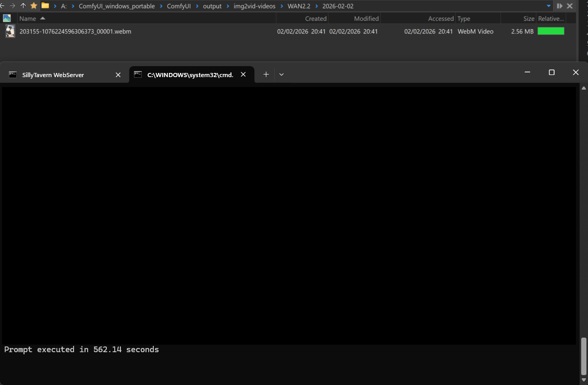The width and height of the screenshot is (588, 385).
Task: Go to WAN2.2 folder breadcrumb
Action: [299, 6]
